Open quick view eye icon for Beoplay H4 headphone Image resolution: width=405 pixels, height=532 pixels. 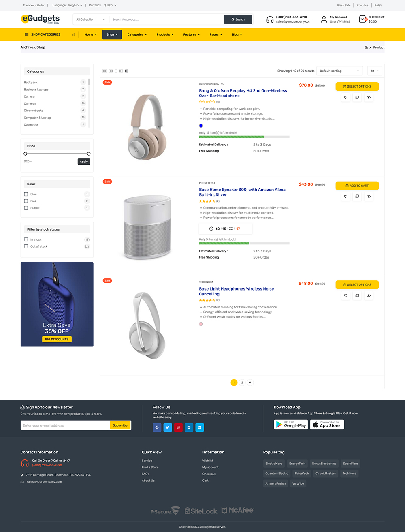click(369, 98)
